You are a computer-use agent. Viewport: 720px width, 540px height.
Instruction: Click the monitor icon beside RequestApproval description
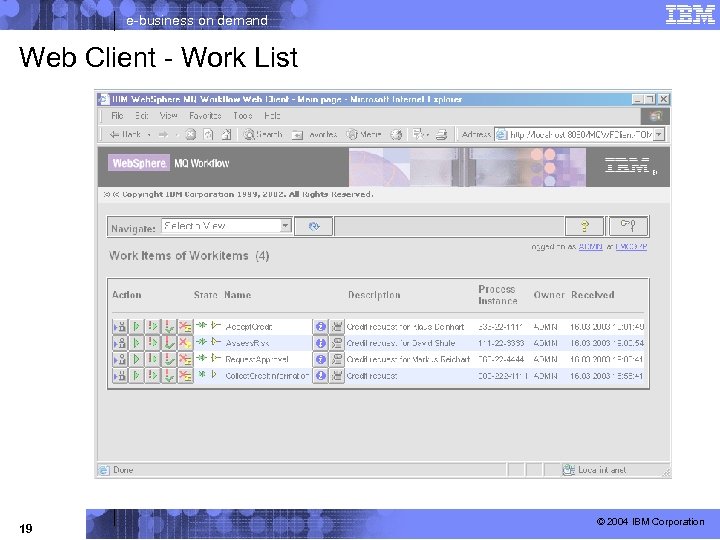click(337, 359)
